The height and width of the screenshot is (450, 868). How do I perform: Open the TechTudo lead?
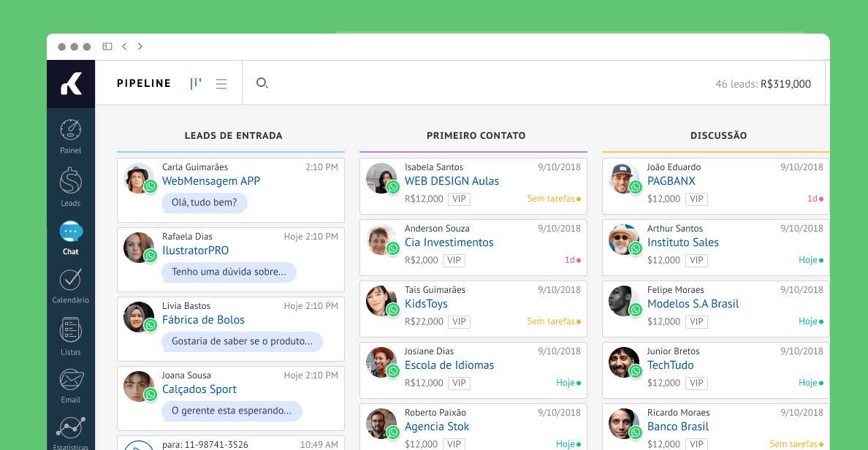pos(671,365)
